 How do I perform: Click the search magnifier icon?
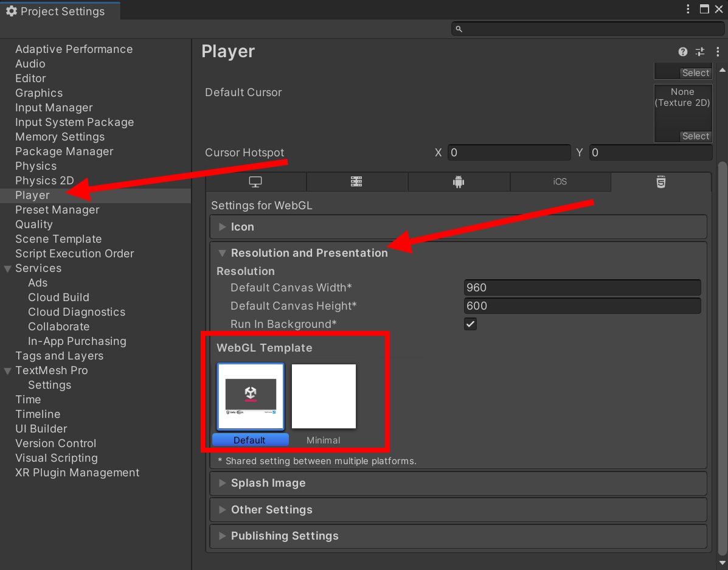tap(459, 29)
